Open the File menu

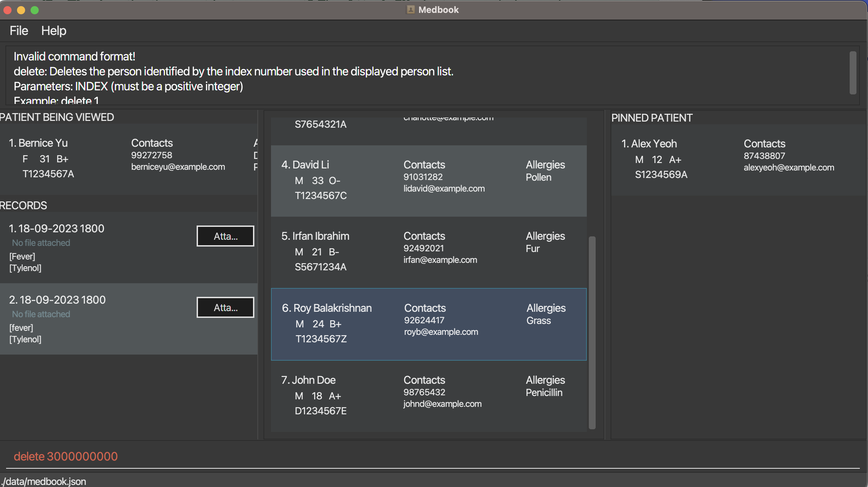click(x=19, y=31)
